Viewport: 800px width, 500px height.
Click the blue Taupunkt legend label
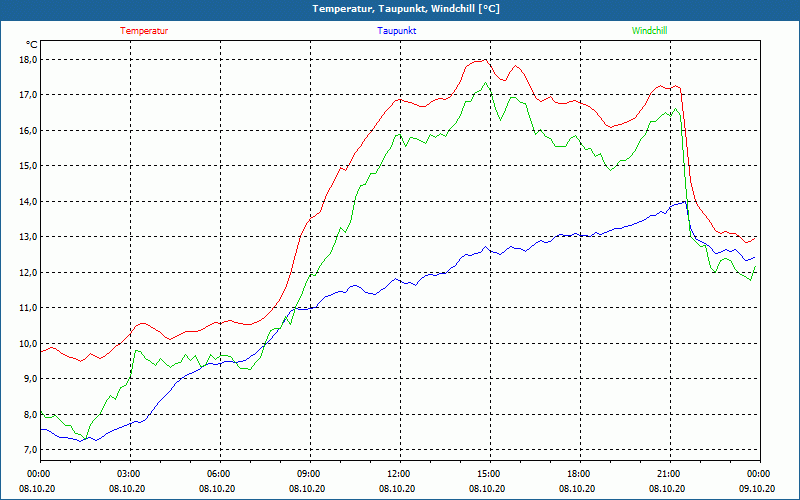[396, 31]
